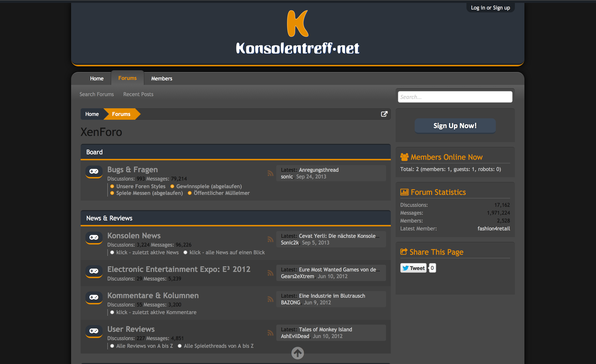This screenshot has width=596, height=364.
Task: Click the tweet count bubble
Action: coord(432,268)
